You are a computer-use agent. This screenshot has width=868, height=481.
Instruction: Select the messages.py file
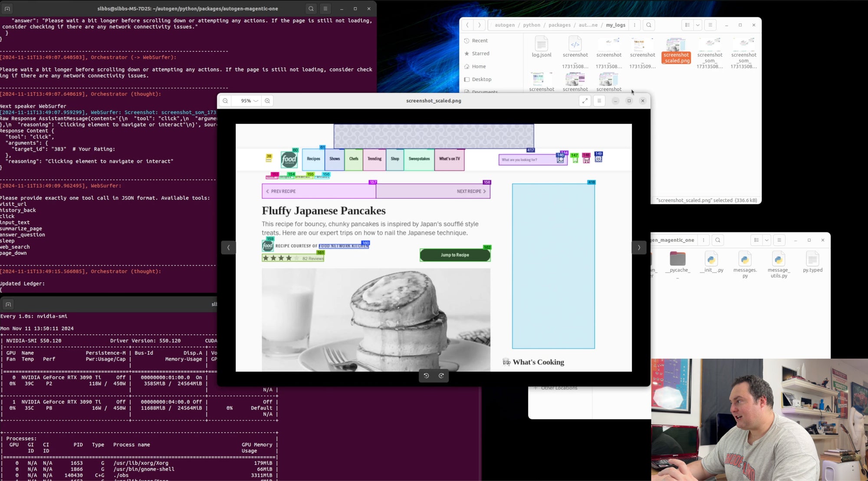pyautogui.click(x=745, y=264)
